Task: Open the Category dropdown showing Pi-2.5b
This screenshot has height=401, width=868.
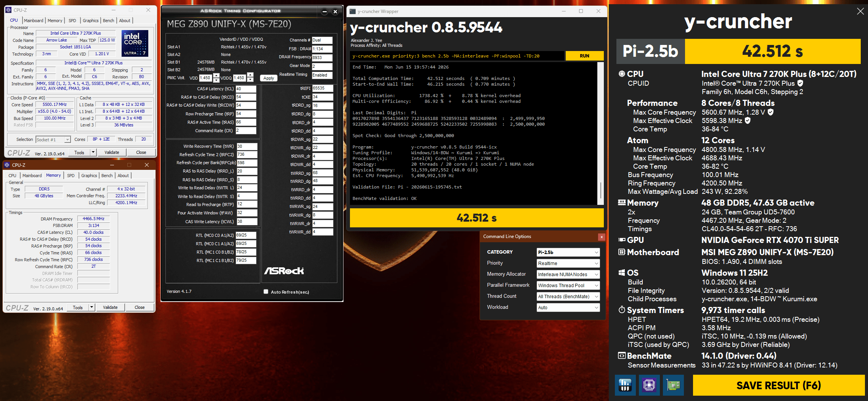Action: (568, 252)
